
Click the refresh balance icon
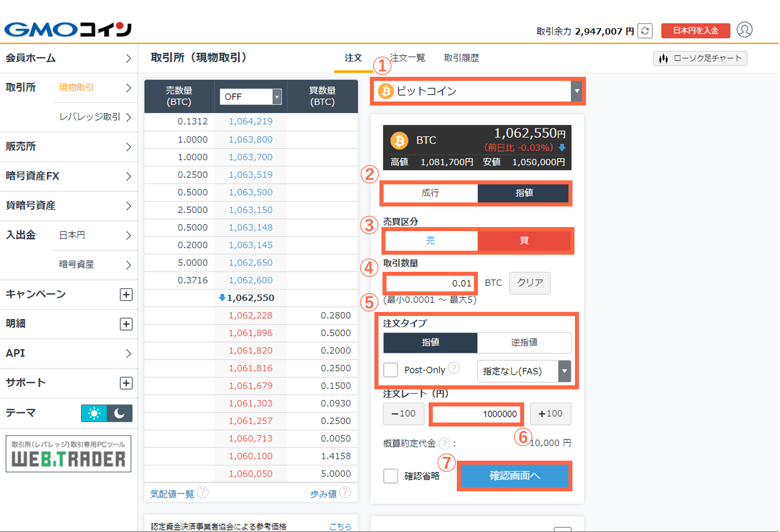coord(645,31)
